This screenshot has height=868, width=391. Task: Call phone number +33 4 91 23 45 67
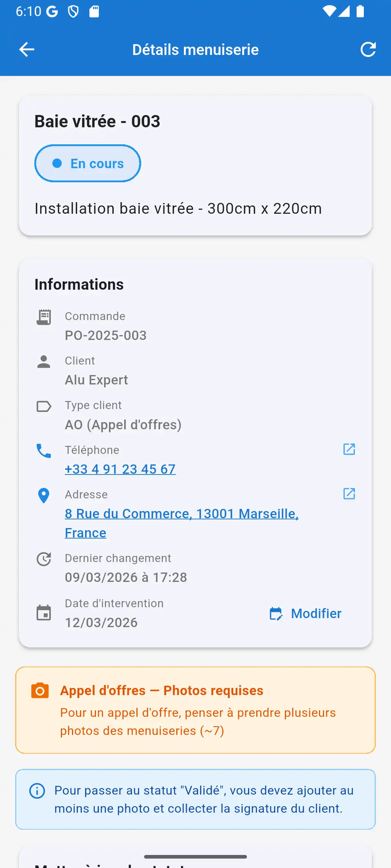pos(120,469)
